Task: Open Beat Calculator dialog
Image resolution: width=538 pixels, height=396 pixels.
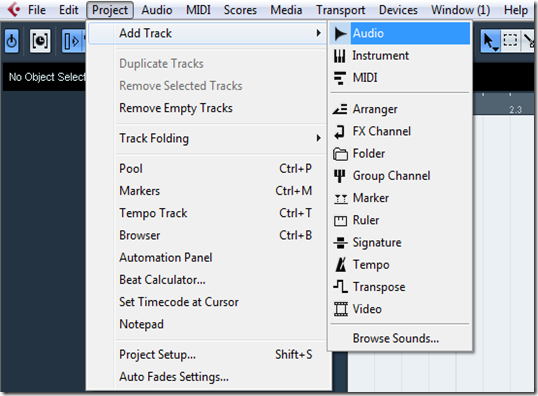Action: pyautogui.click(x=207, y=280)
